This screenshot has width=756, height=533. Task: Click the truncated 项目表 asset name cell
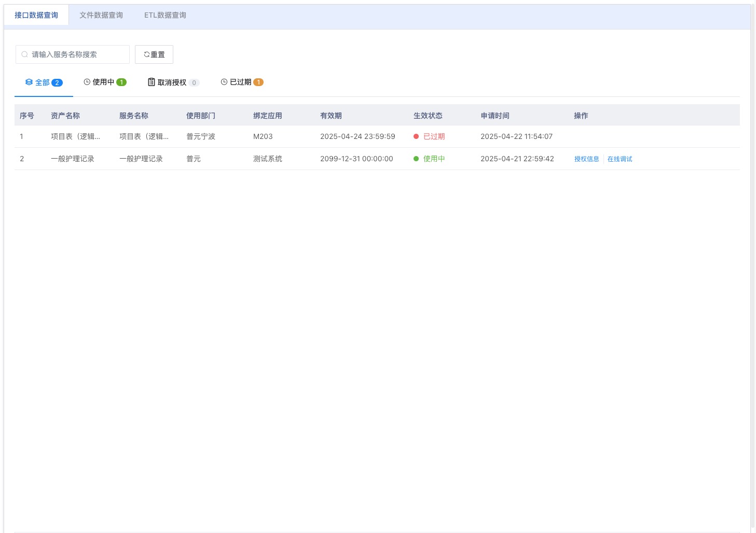[x=75, y=136]
